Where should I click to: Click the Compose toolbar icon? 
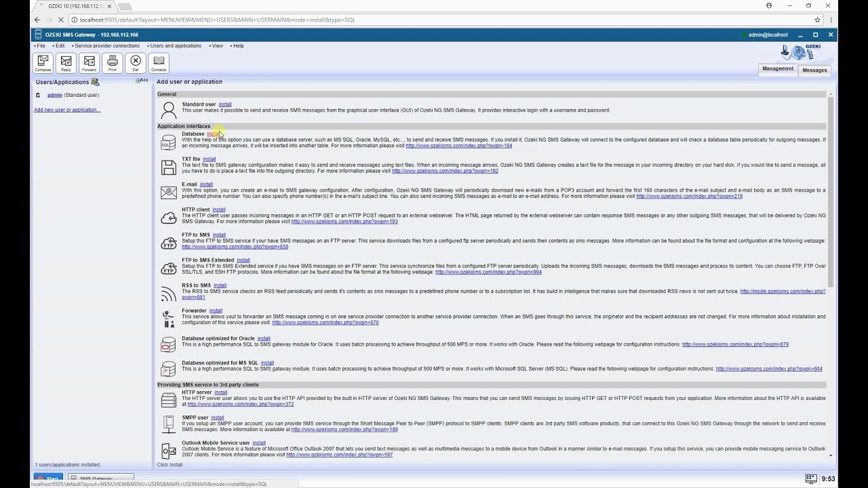click(43, 63)
